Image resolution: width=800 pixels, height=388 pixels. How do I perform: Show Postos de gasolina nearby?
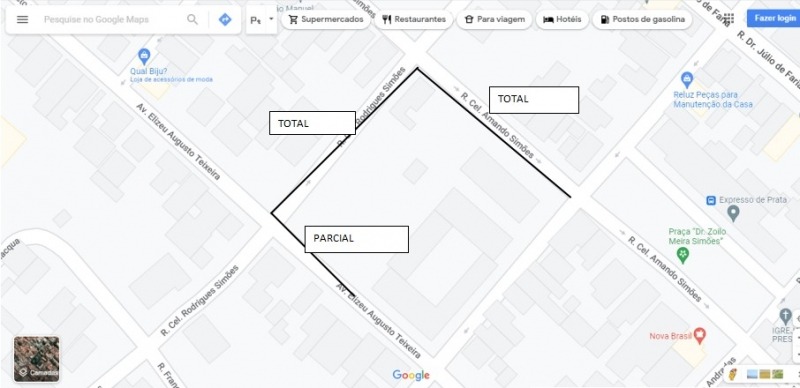pyautogui.click(x=642, y=19)
